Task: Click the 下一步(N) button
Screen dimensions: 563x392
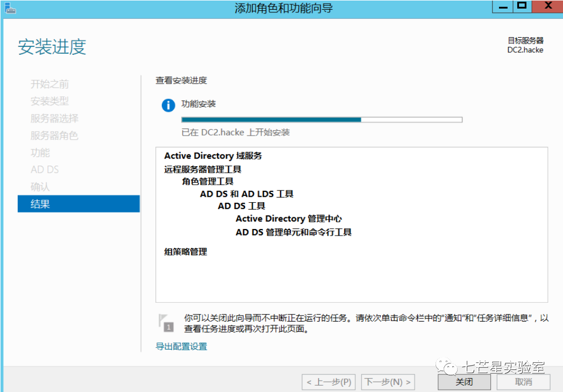Action: (388, 382)
